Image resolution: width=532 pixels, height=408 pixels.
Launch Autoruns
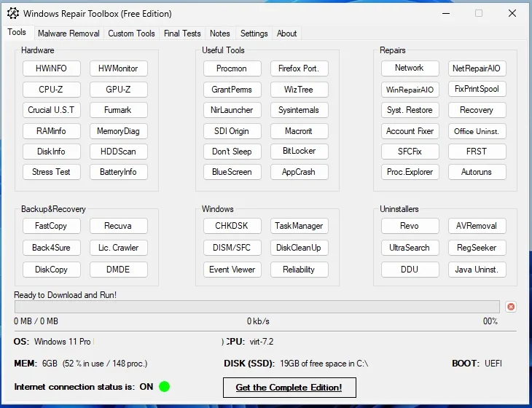pyautogui.click(x=477, y=172)
